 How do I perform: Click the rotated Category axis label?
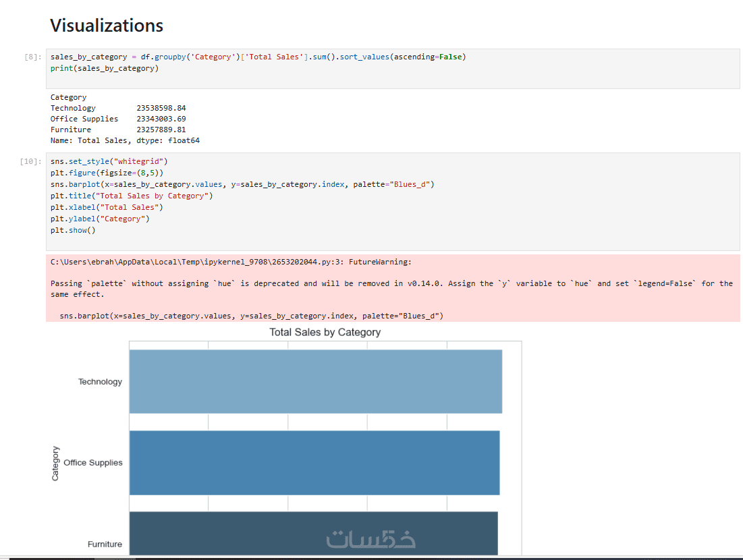pos(55,464)
